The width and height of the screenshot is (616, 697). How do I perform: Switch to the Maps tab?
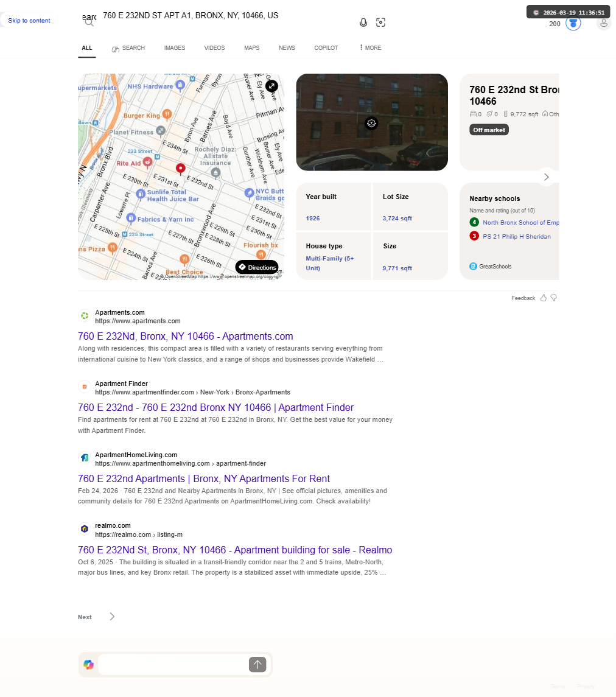click(x=251, y=47)
